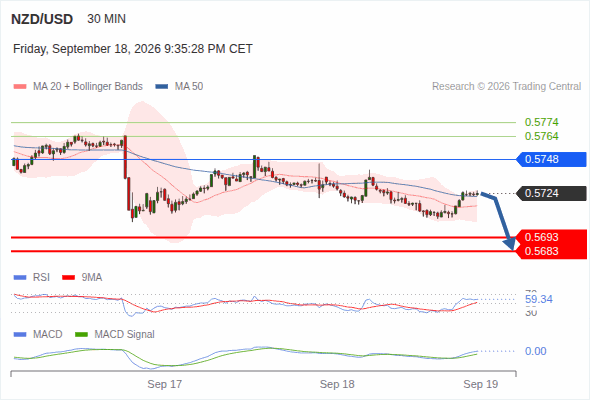Image resolution: width=590 pixels, height=400 pixels.
Task: Click the Friday, September 18, 2026 timestamp
Action: coord(132,49)
